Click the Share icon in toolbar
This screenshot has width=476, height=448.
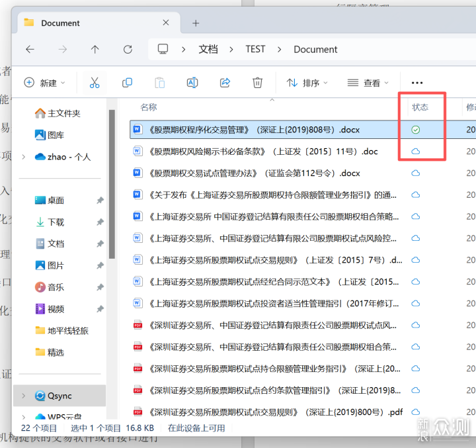(x=225, y=82)
